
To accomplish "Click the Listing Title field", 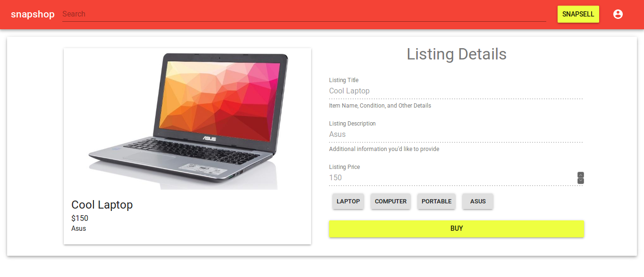I will click(x=456, y=91).
